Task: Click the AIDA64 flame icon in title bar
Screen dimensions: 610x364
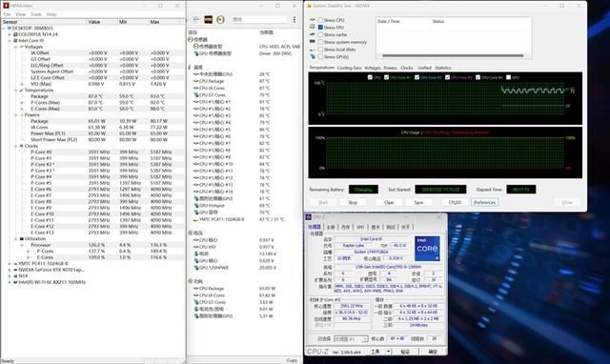Action: (309, 6)
